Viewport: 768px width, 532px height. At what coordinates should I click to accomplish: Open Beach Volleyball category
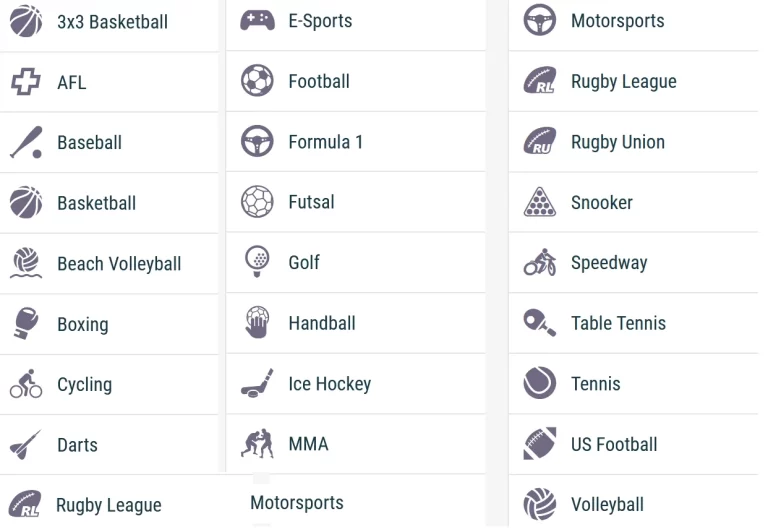point(109,264)
